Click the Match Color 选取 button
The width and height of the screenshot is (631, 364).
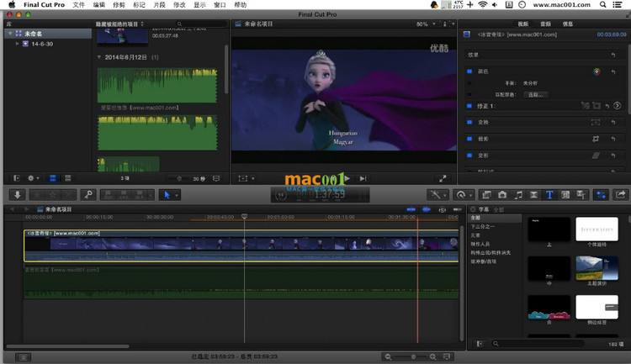coord(536,94)
